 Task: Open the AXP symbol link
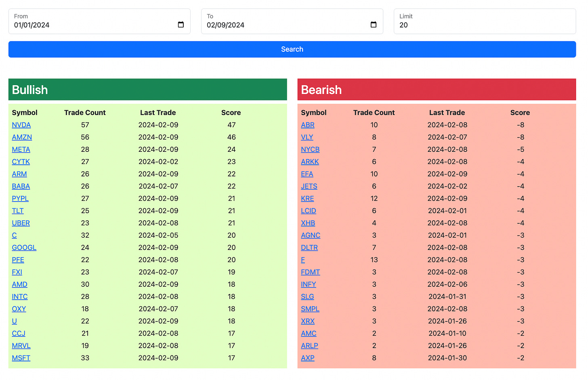pos(308,358)
